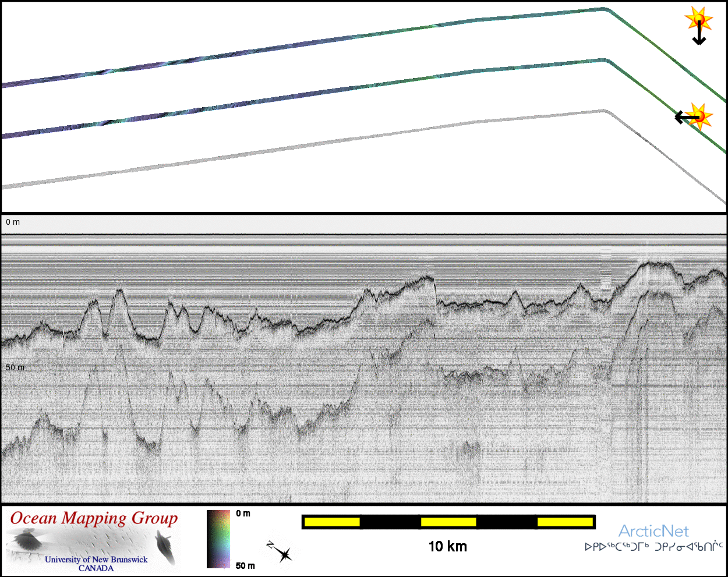This screenshot has height=577, width=728.
Task: Click University of New Brunswick text
Action: 96,560
